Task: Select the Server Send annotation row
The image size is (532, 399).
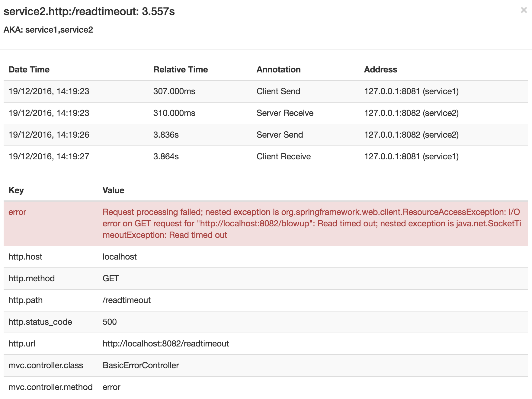Action: click(280, 135)
